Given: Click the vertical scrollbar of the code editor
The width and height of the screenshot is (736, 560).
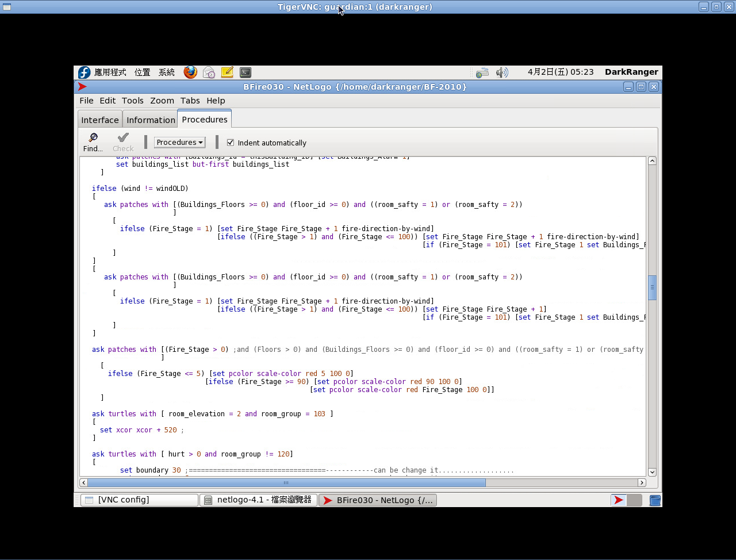Looking at the screenshot, I should 652,287.
